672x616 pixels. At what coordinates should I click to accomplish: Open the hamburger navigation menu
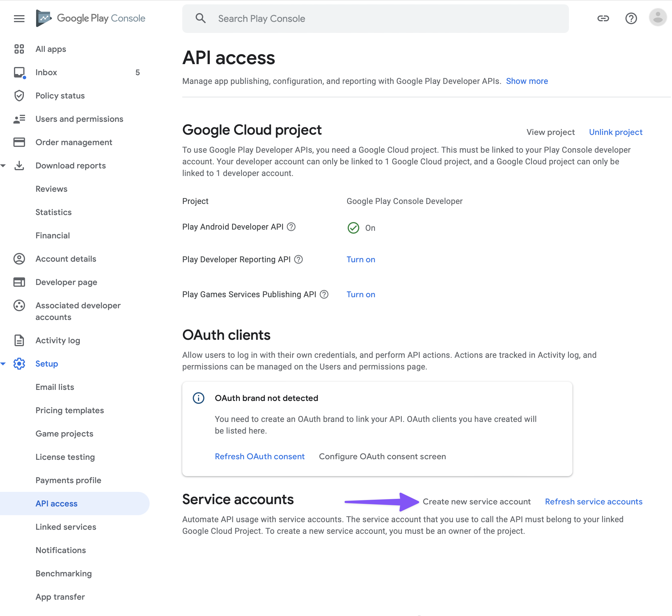(19, 18)
